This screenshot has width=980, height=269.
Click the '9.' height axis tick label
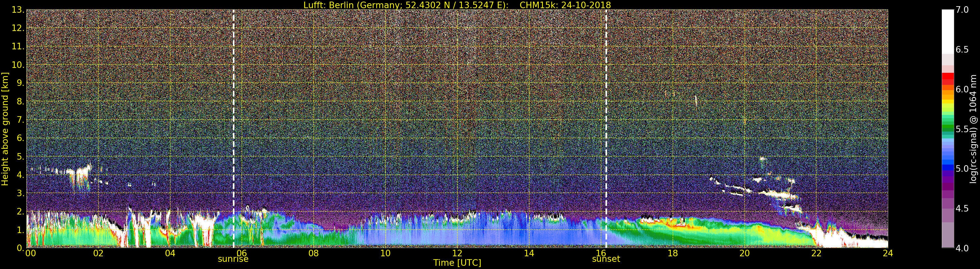[x=20, y=83]
